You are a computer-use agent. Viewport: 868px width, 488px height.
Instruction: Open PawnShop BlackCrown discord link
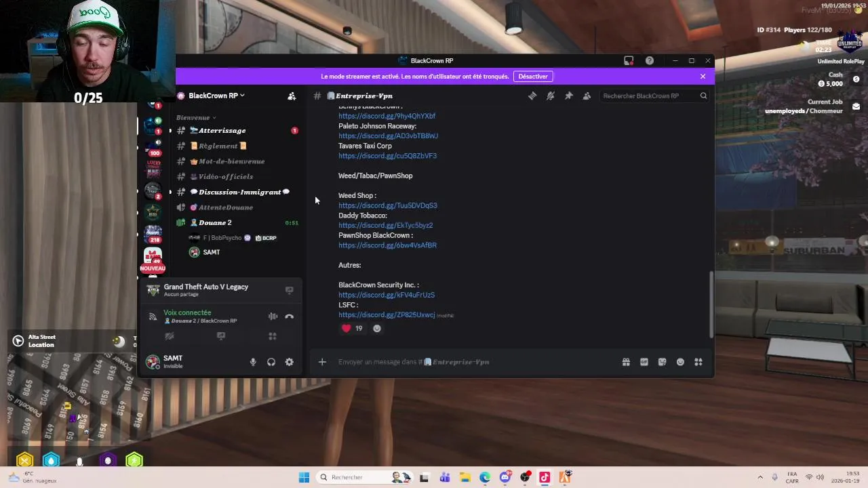click(387, 245)
